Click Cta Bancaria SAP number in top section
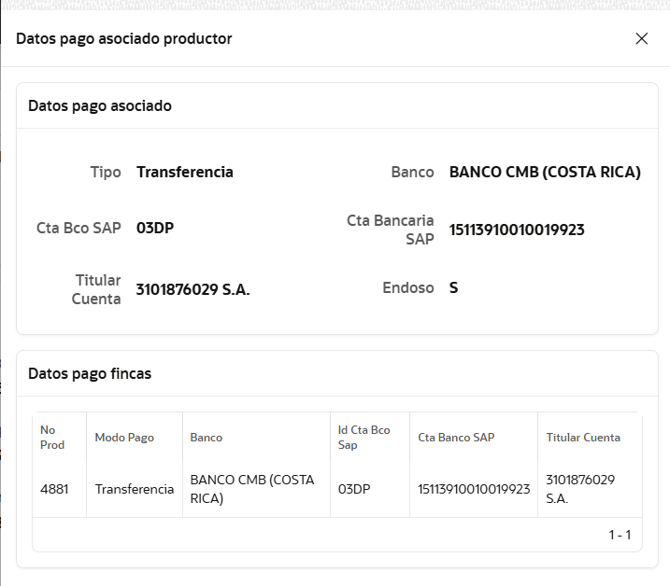Viewport: 670px width, 586px height. [516, 230]
